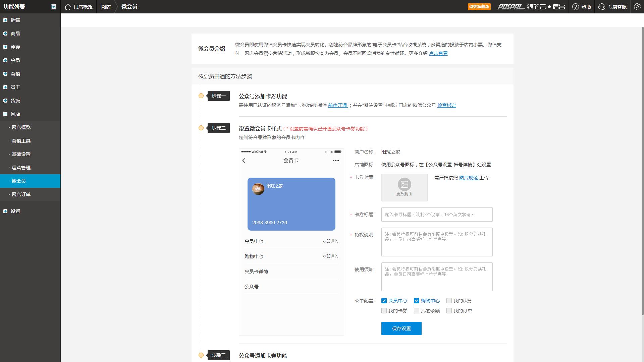This screenshot has width=644, height=362.
Task: Collapse the 网店 menu group
Action: 5,114
